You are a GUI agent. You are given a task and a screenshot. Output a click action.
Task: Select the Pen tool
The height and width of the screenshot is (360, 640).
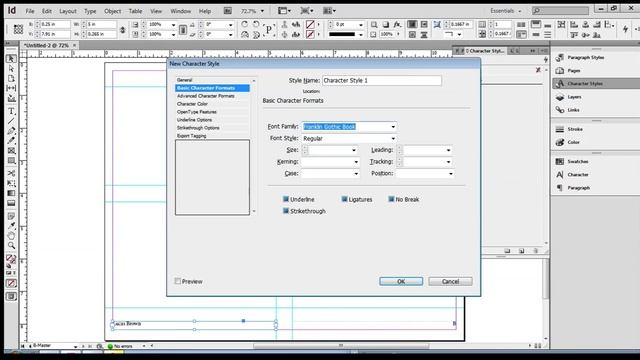tap(11, 131)
